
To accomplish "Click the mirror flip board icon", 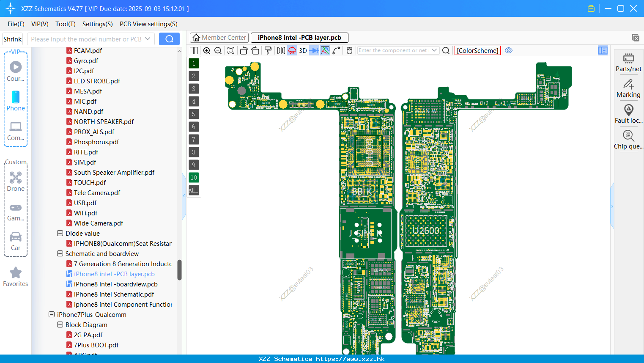I will point(281,50).
